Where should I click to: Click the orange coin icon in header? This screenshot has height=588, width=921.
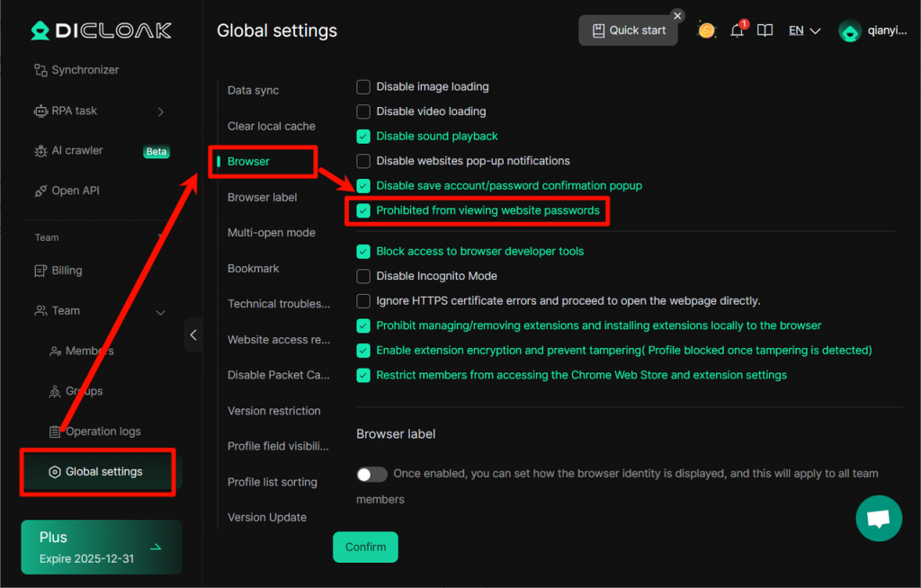click(707, 31)
